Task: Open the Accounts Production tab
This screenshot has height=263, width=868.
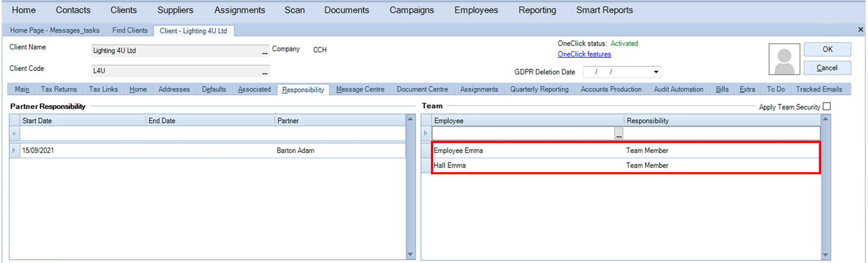Action: coord(611,89)
